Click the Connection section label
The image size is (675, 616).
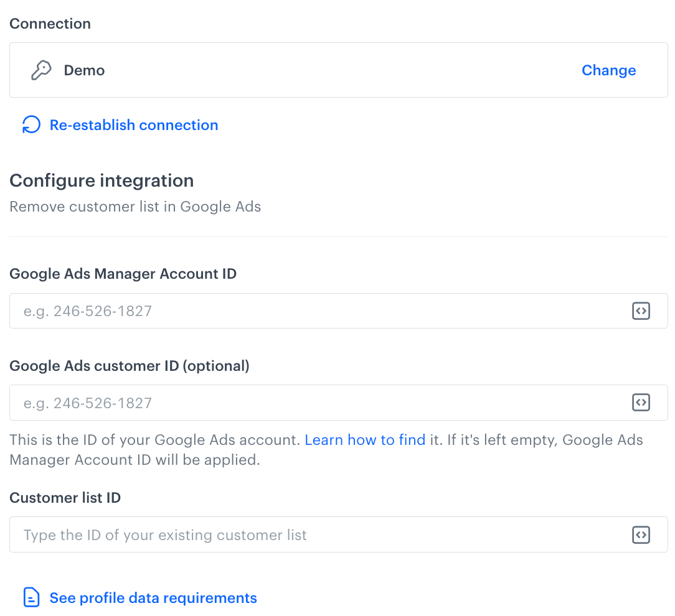click(50, 24)
